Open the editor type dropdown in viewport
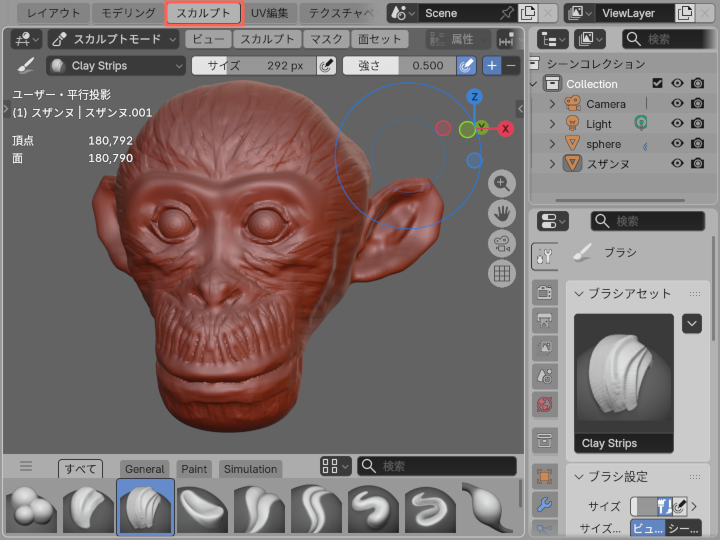This screenshot has height=540, width=720. pos(26,39)
